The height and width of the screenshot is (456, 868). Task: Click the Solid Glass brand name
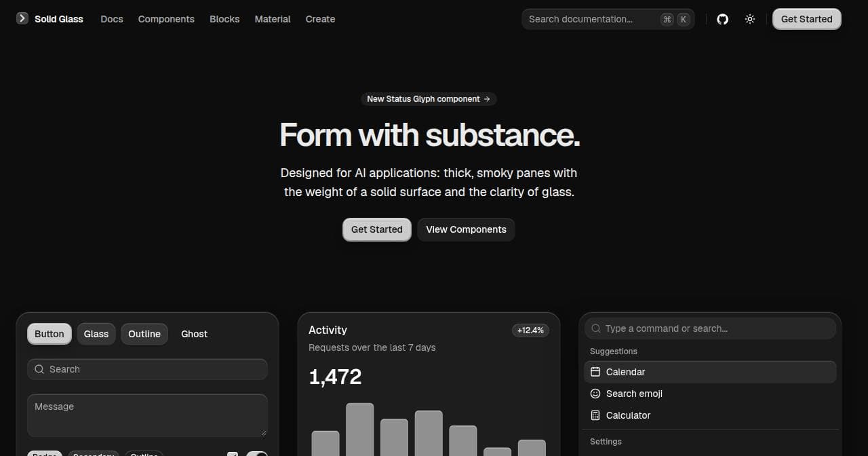click(59, 19)
